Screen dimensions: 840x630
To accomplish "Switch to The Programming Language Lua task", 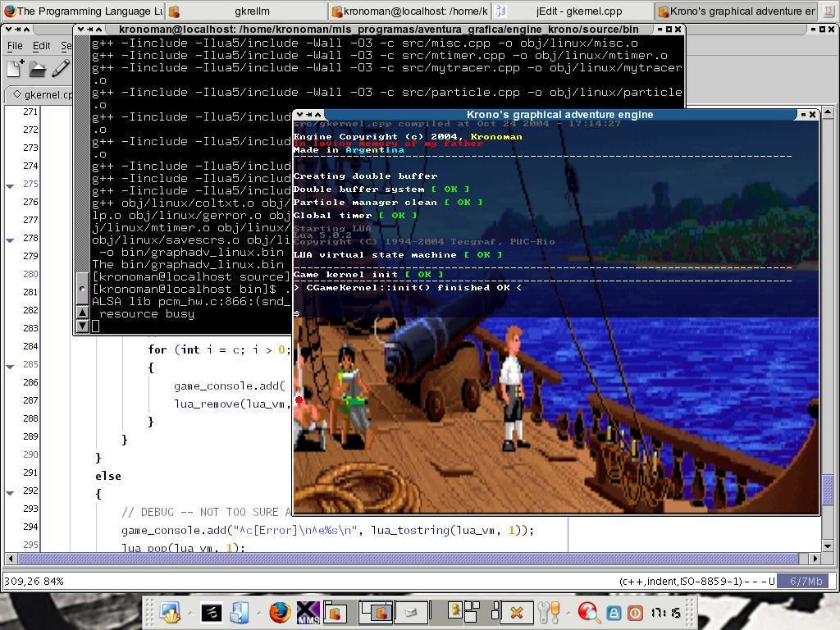I will pyautogui.click(x=83, y=11).
